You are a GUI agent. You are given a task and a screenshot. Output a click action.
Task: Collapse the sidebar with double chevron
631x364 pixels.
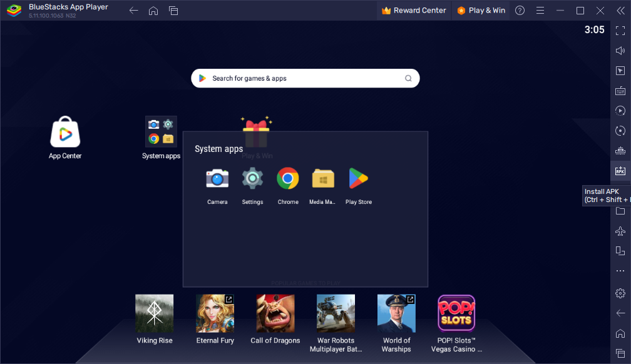pos(620,11)
